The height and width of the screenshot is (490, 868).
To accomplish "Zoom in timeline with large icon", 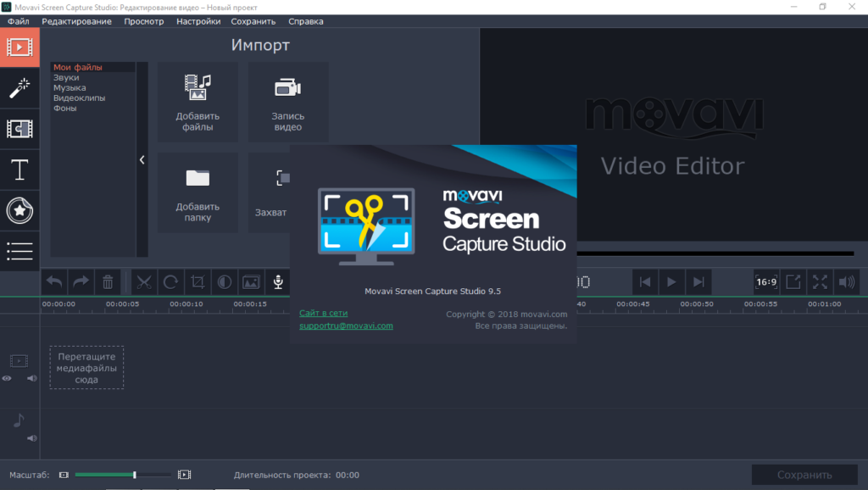I will click(184, 475).
